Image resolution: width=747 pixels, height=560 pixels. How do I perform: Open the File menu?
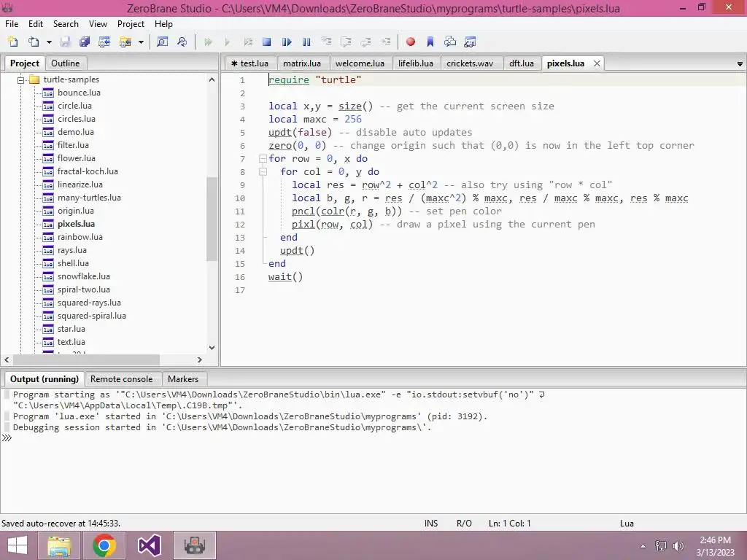click(x=12, y=24)
